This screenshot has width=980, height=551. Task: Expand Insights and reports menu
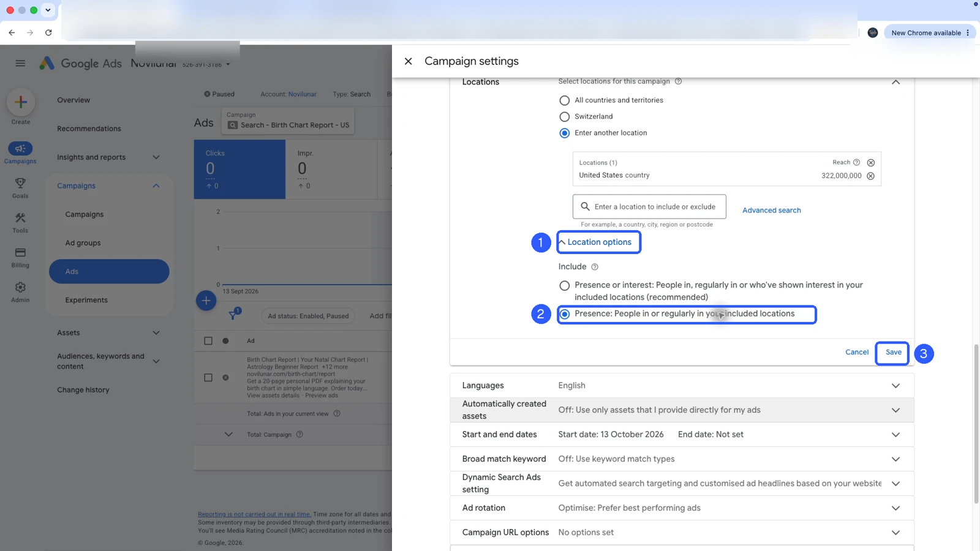tap(108, 157)
